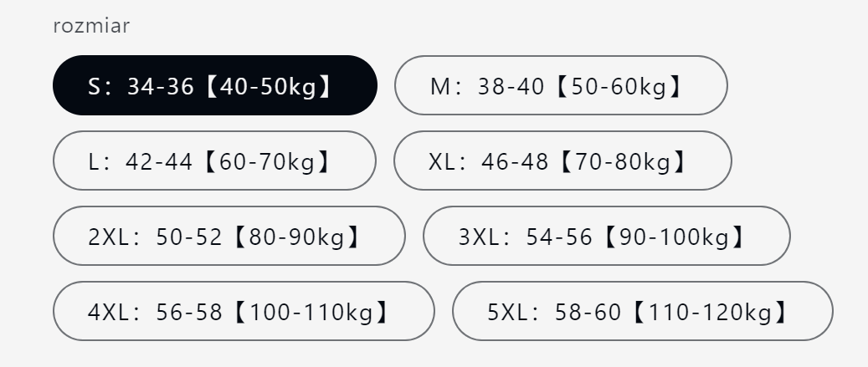Click the 40-50kg size pill

pos(214,85)
